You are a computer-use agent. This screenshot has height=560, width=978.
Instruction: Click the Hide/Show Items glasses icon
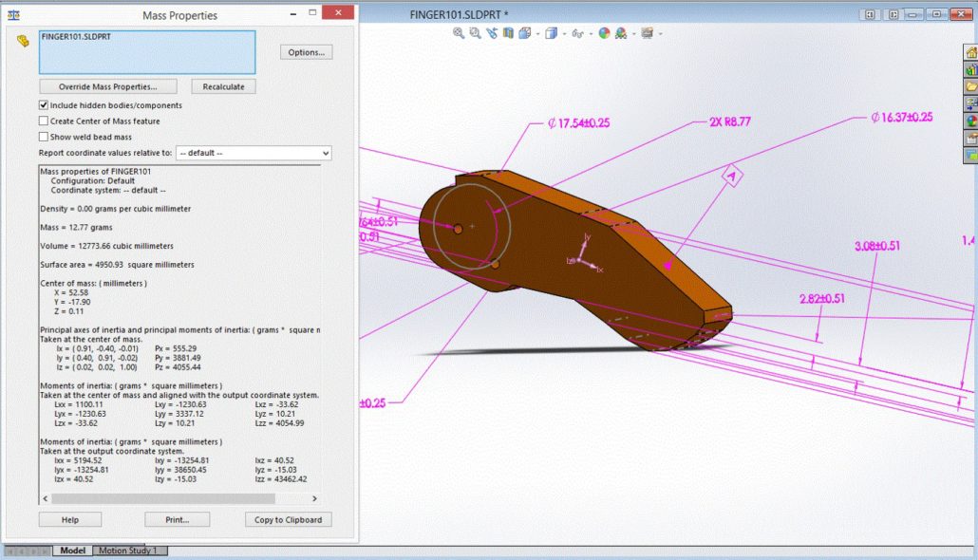(577, 33)
